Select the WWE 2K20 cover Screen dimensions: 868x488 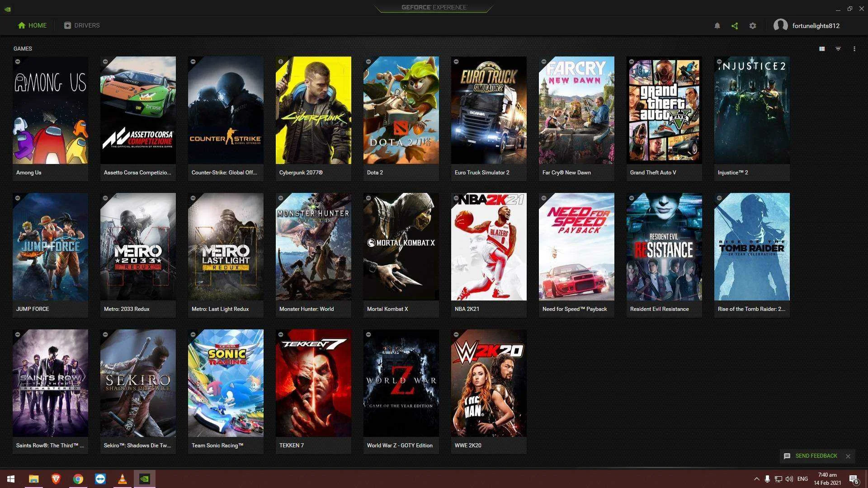[489, 383]
